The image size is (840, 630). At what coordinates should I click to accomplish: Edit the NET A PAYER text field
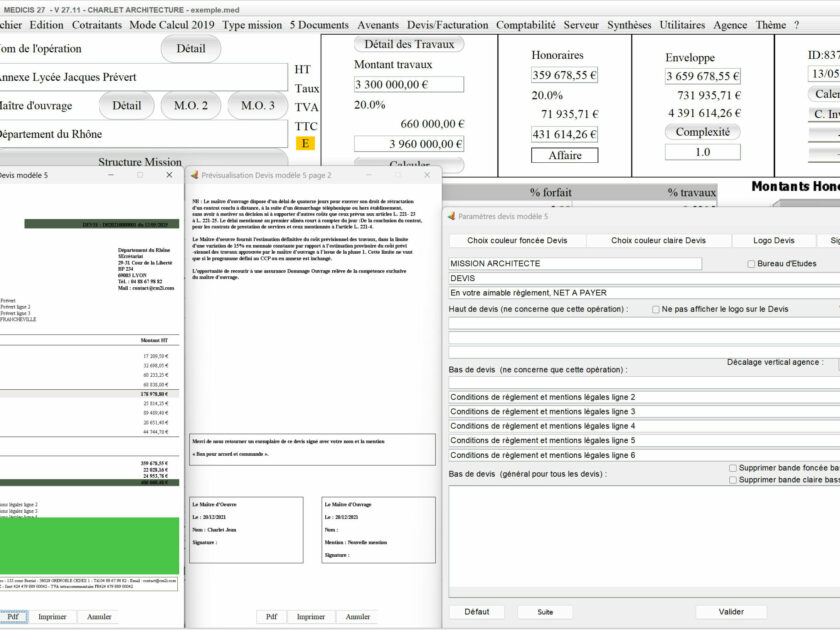644,293
